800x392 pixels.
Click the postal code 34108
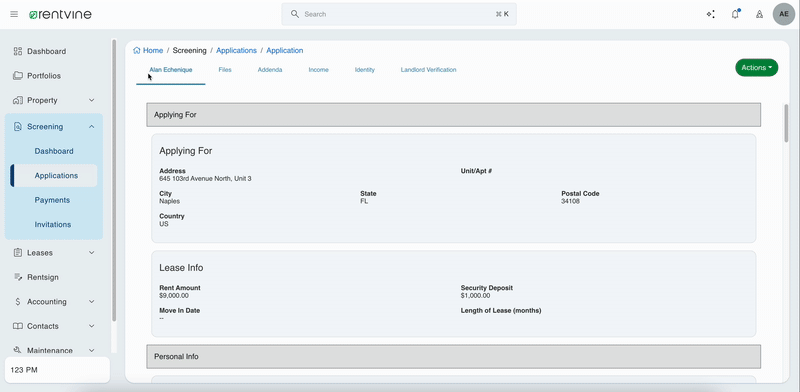coord(570,201)
